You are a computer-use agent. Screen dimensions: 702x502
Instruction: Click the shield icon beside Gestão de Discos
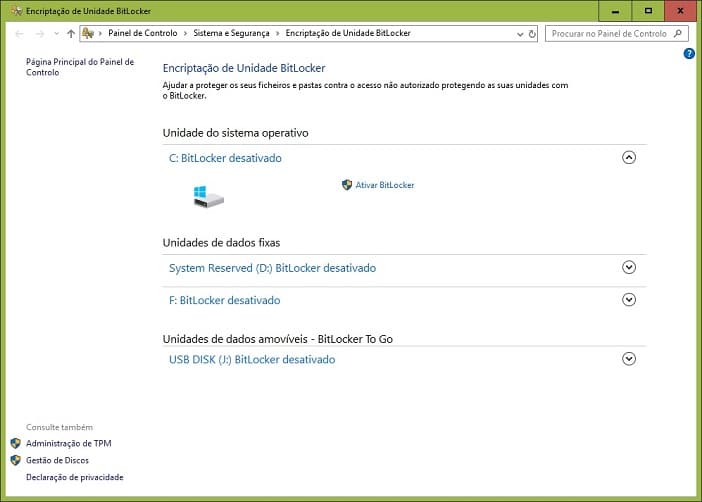pos(16,460)
